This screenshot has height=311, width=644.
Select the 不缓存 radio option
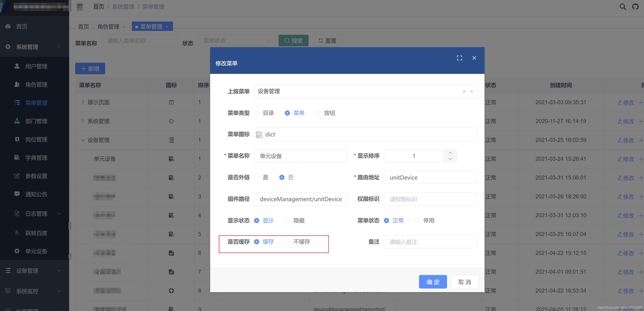(x=287, y=242)
